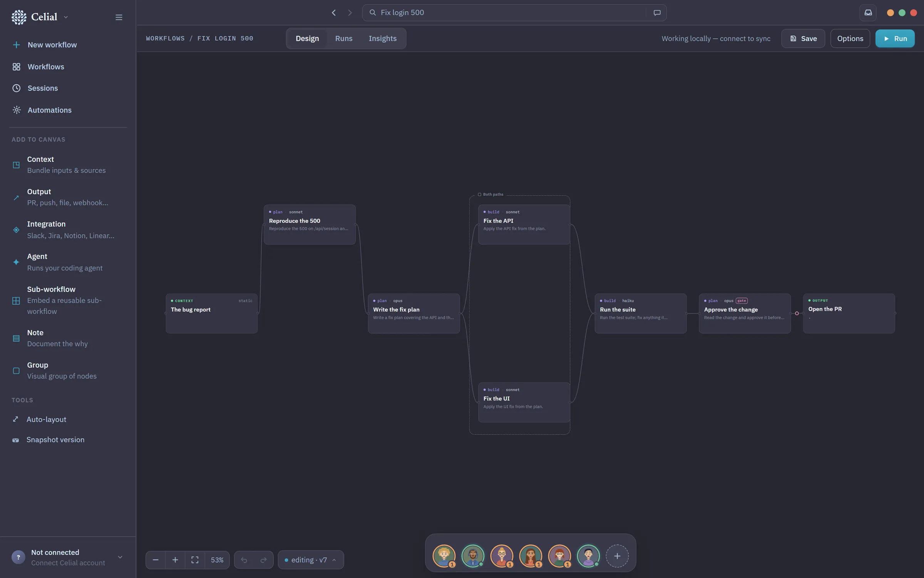The width and height of the screenshot is (924, 578).
Task: Add a Context node to canvas
Action: point(68,165)
